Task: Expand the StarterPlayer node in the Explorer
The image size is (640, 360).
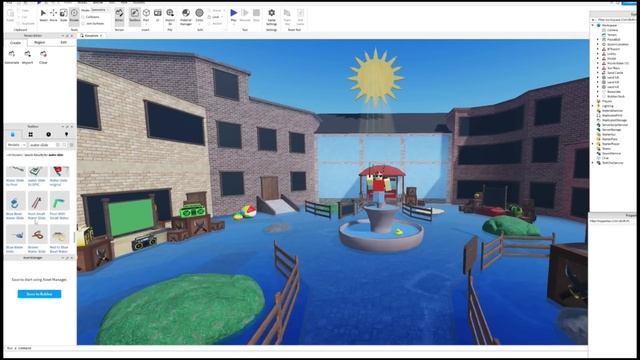Action: pyautogui.click(x=593, y=144)
